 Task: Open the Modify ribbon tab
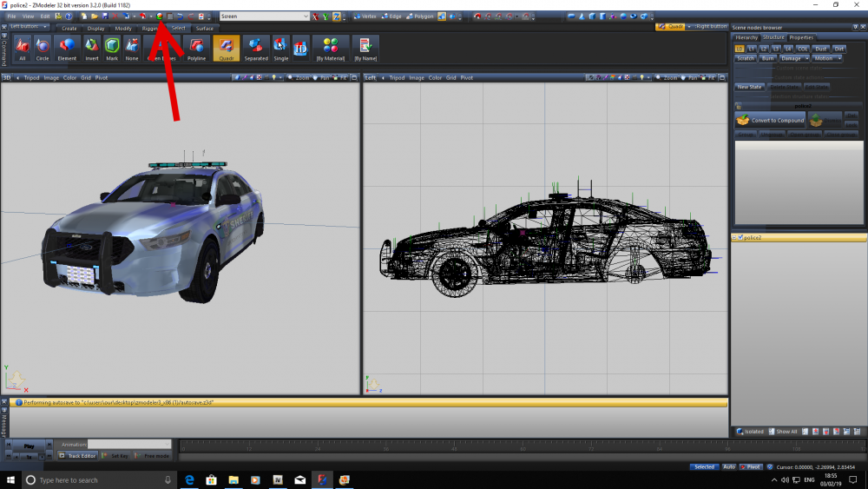pyautogui.click(x=123, y=28)
